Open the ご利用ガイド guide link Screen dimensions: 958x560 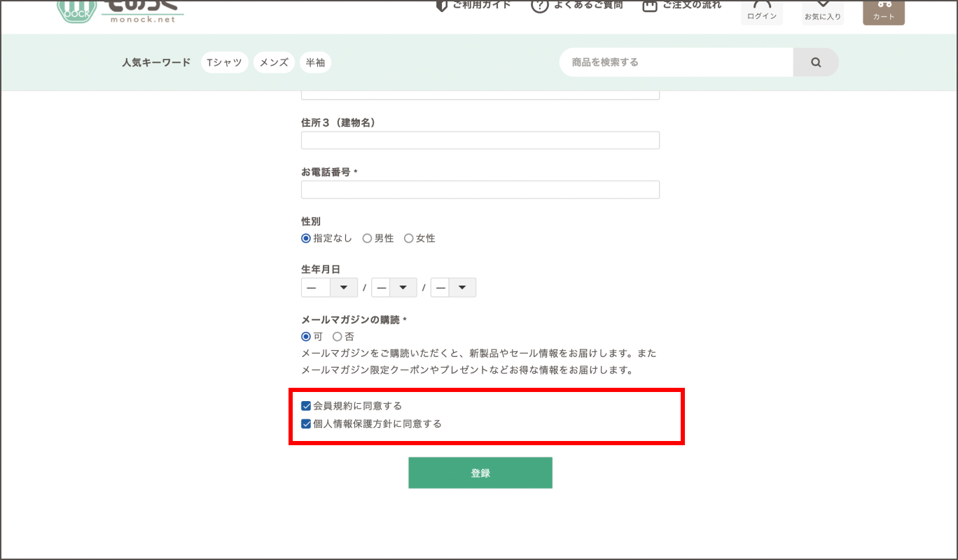[x=473, y=6]
